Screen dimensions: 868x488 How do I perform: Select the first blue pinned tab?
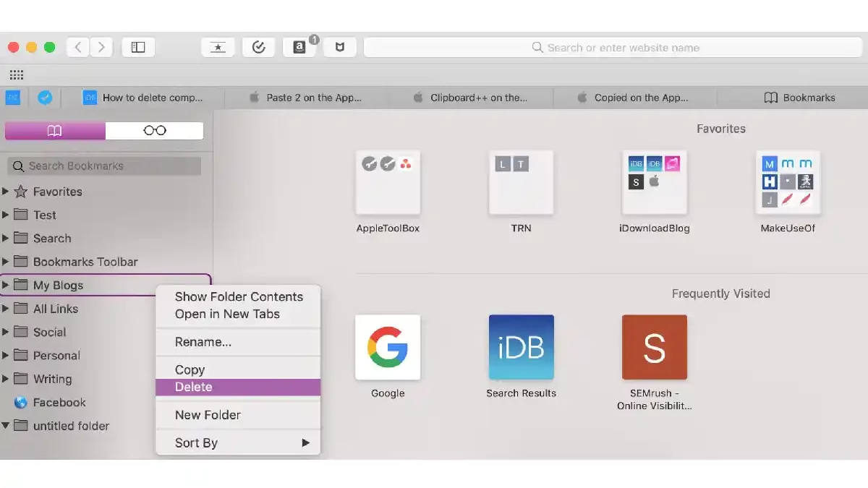tap(13, 98)
